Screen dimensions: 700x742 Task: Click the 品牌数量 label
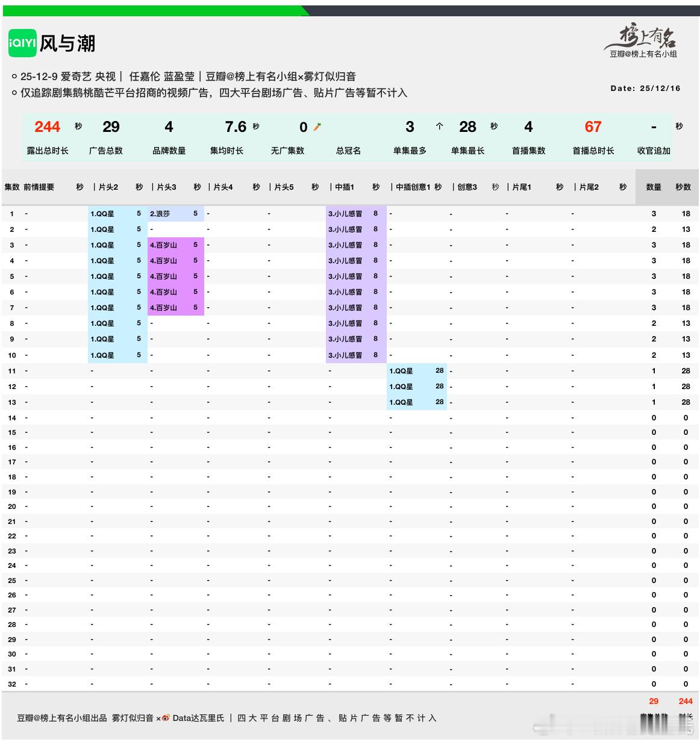point(169,151)
